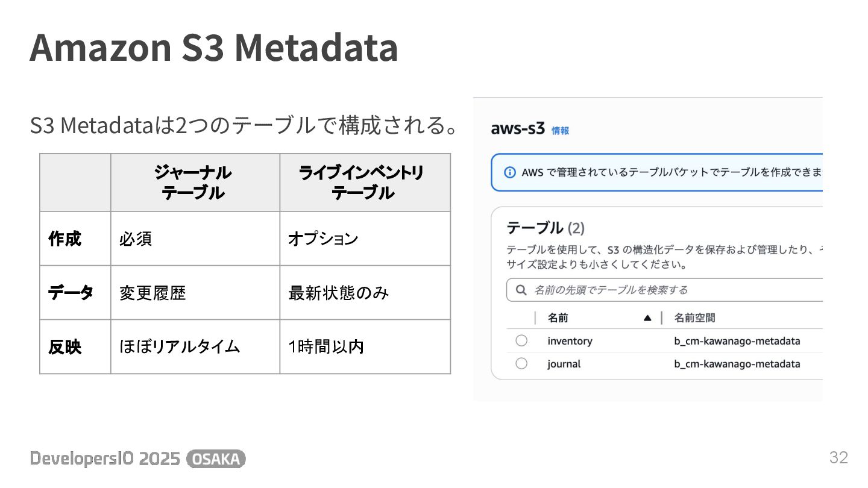Select the journal table radio button
The height and width of the screenshot is (488, 868).
(521, 364)
